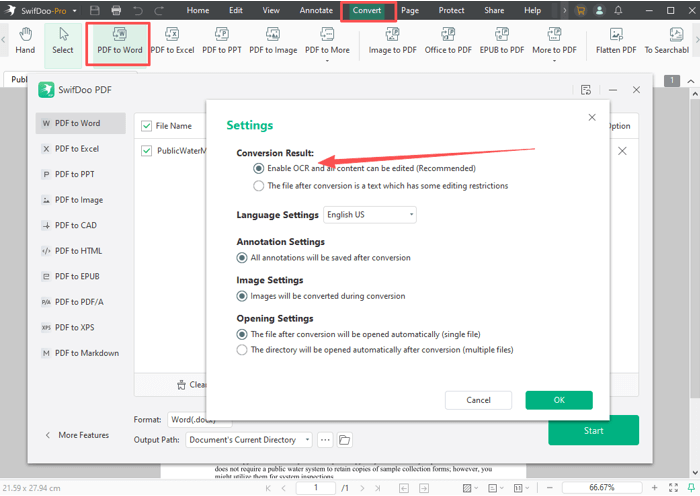
Task: Select PDF to CAD in sidebar
Action: tap(81, 225)
